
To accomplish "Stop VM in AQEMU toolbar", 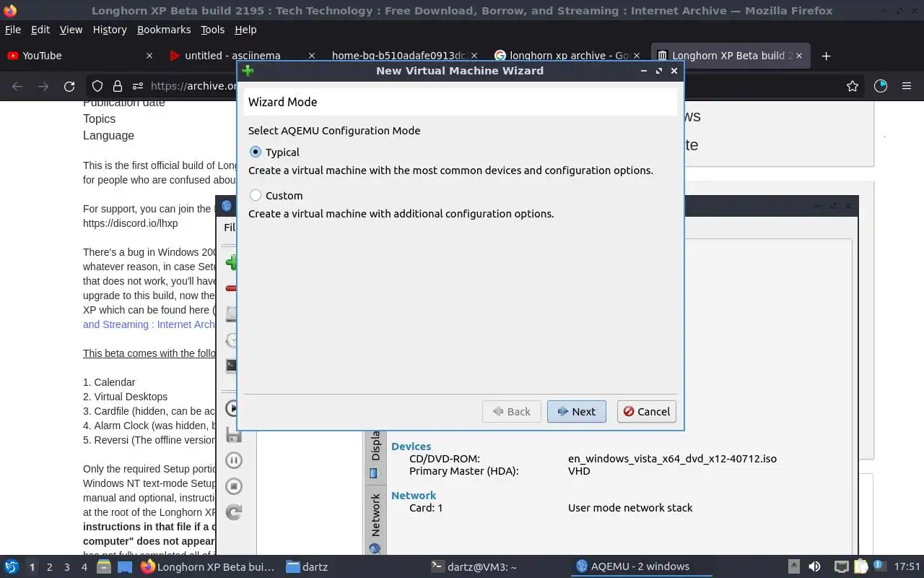I will pos(233,486).
